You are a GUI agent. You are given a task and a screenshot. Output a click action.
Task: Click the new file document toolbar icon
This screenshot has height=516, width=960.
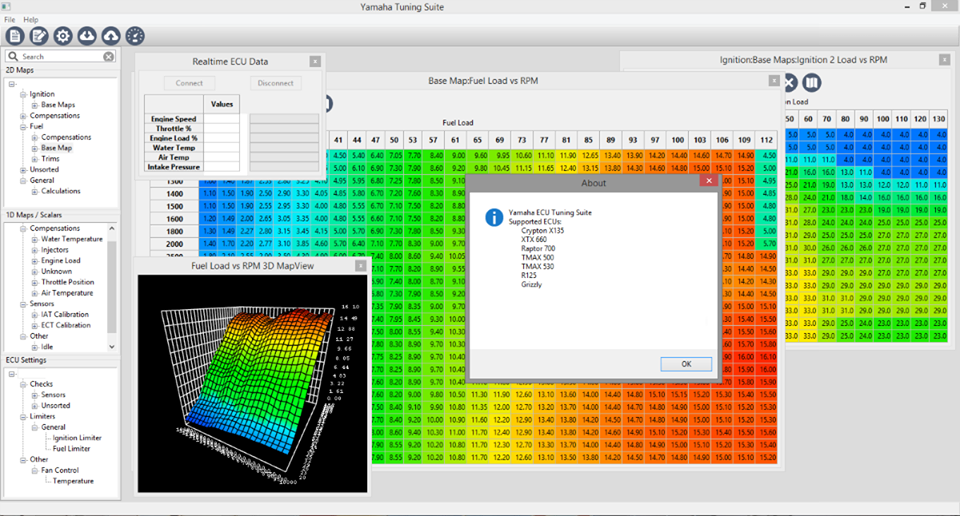click(15, 36)
